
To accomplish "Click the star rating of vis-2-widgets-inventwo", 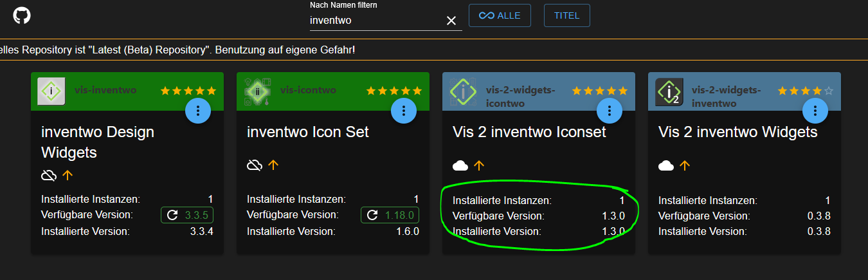I will pyautogui.click(x=805, y=91).
